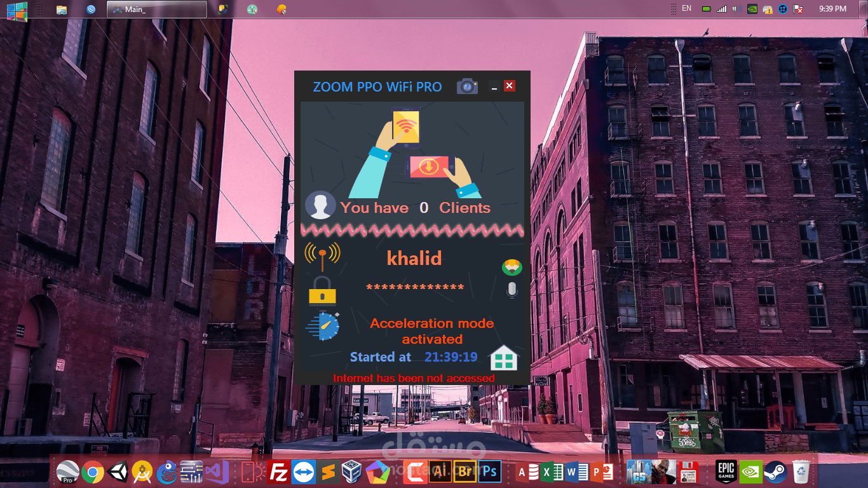868x488 pixels.
Task: Close the ZOOM PPO WiFi PRO window
Action: coord(509,86)
